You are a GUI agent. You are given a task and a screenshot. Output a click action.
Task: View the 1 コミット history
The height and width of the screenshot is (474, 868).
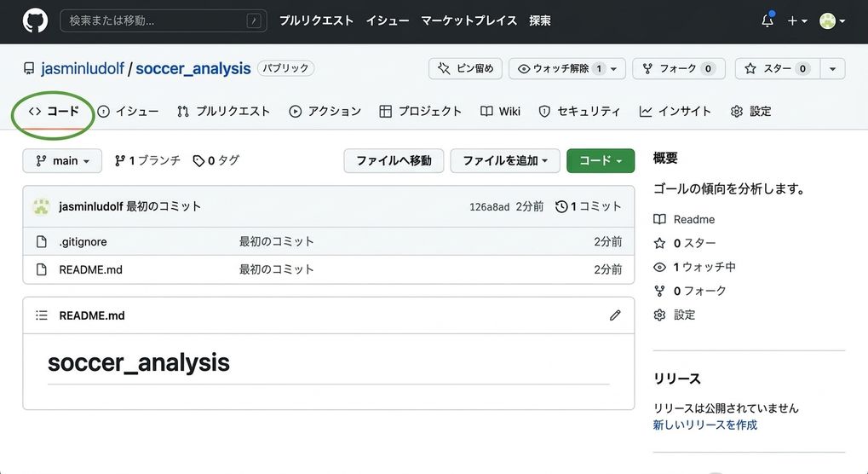[588, 206]
